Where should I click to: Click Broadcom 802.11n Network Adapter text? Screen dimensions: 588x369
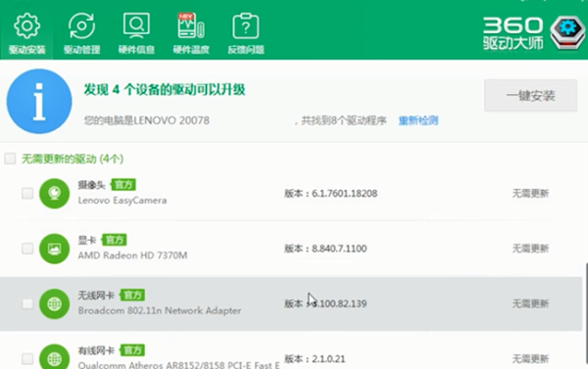pos(160,310)
